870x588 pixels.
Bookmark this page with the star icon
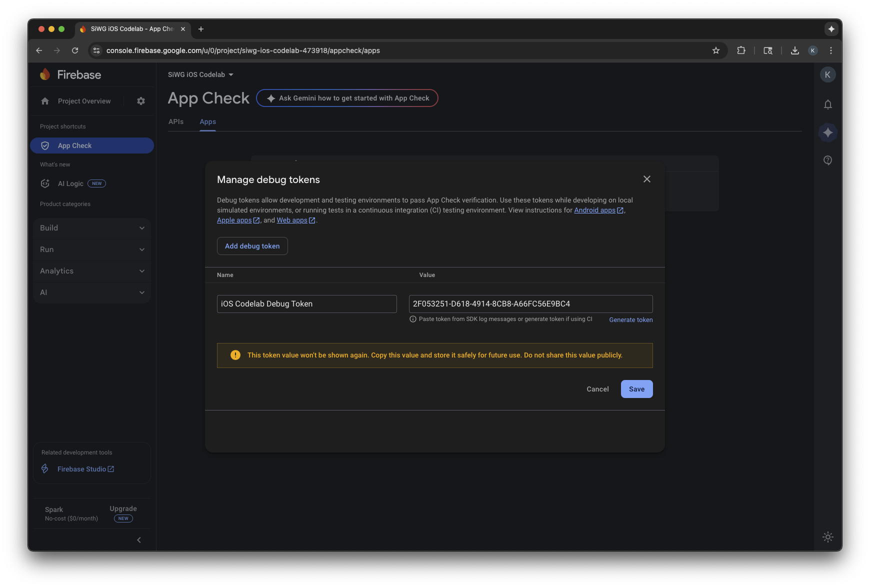[716, 50]
